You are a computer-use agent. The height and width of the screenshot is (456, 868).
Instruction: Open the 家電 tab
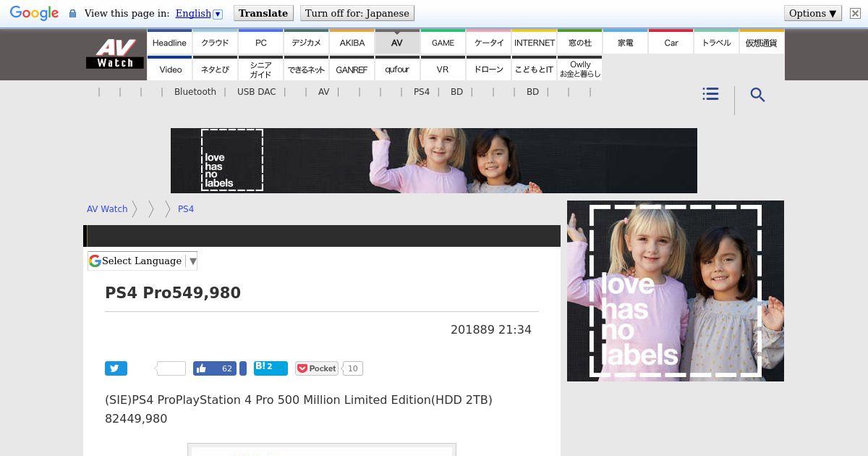[626, 43]
